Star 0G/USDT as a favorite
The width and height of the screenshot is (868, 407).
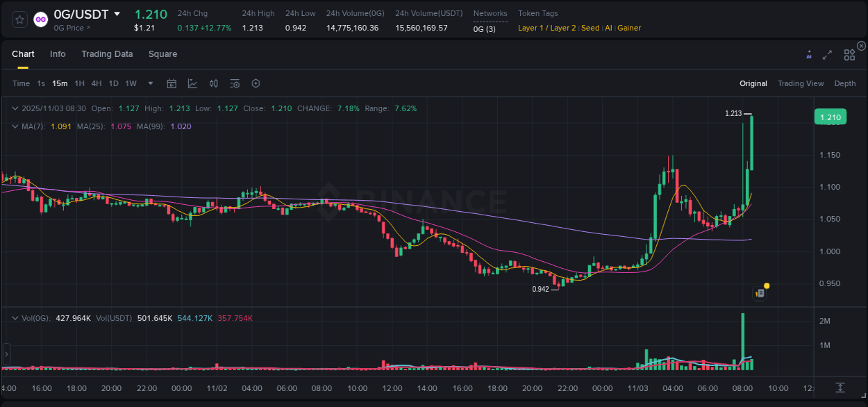click(19, 19)
